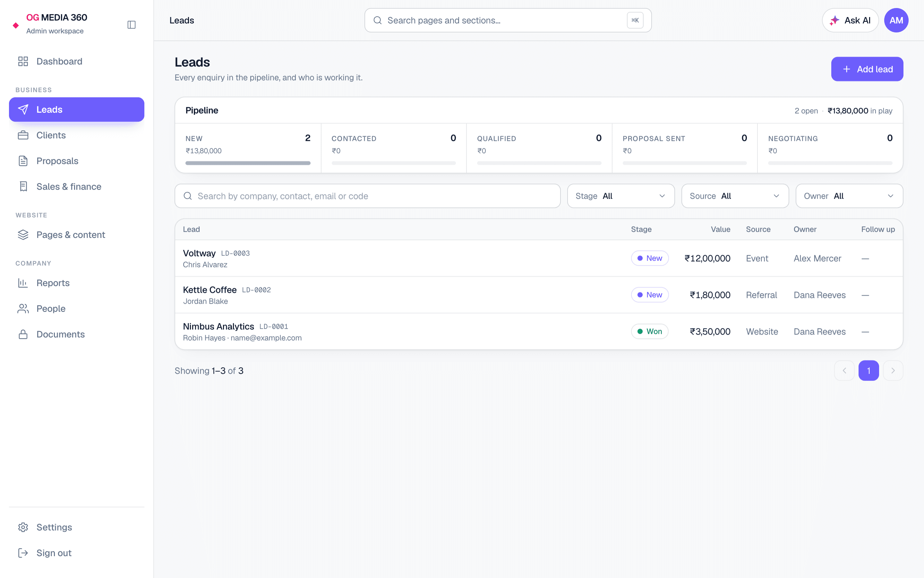Click the Pages & content layers icon
Viewport: 924px width, 578px height.
pyautogui.click(x=23, y=235)
